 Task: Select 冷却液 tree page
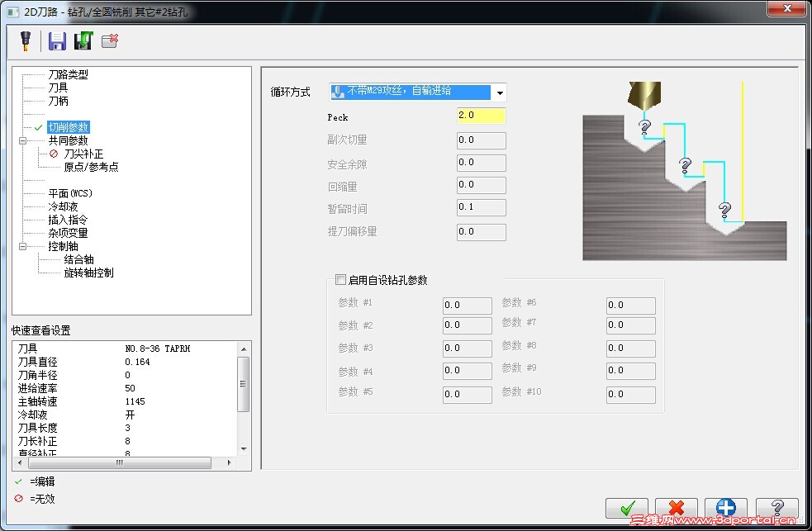63,206
